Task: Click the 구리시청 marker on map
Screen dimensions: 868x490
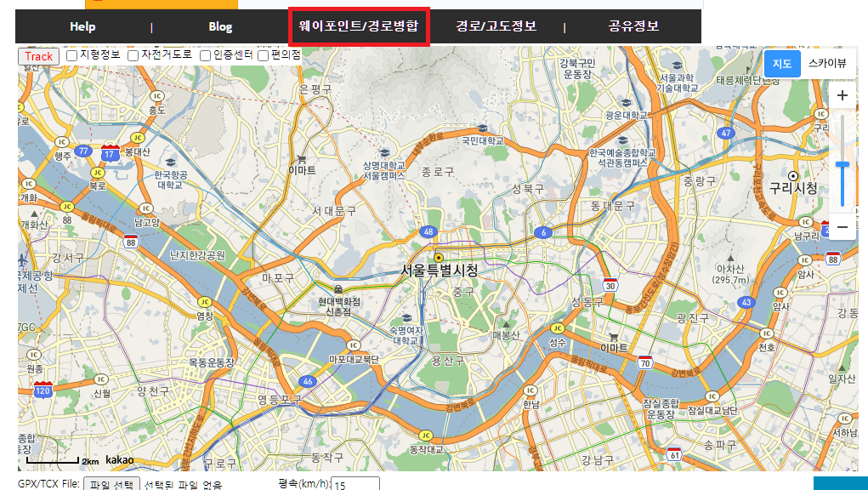Action: [x=793, y=176]
